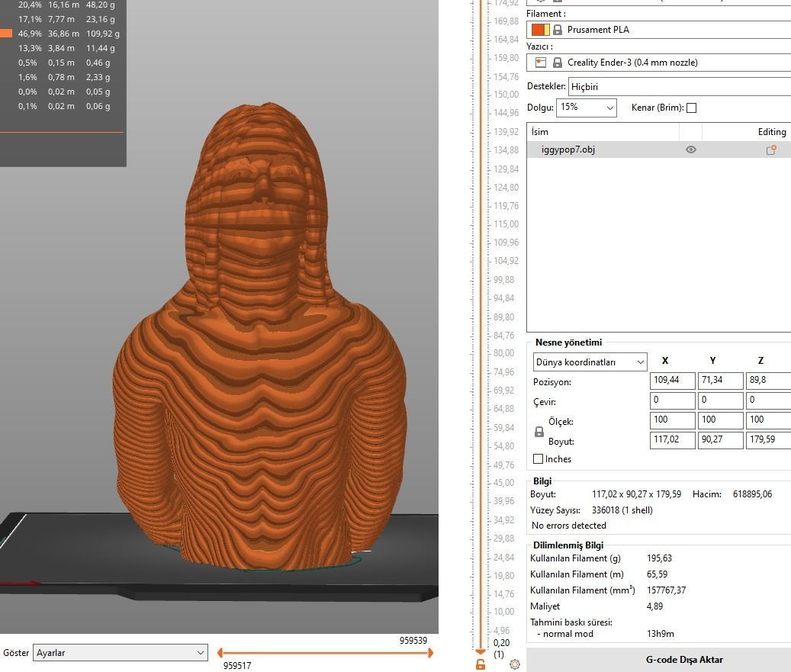Enable the Inches checkbox
Viewport: 791px width, 672px height.
(x=539, y=459)
